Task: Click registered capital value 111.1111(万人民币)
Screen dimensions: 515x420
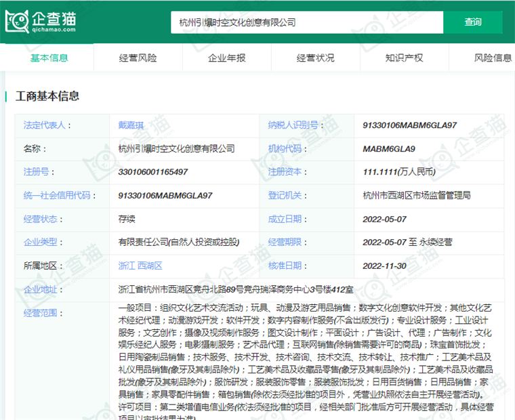Action: [399, 172]
